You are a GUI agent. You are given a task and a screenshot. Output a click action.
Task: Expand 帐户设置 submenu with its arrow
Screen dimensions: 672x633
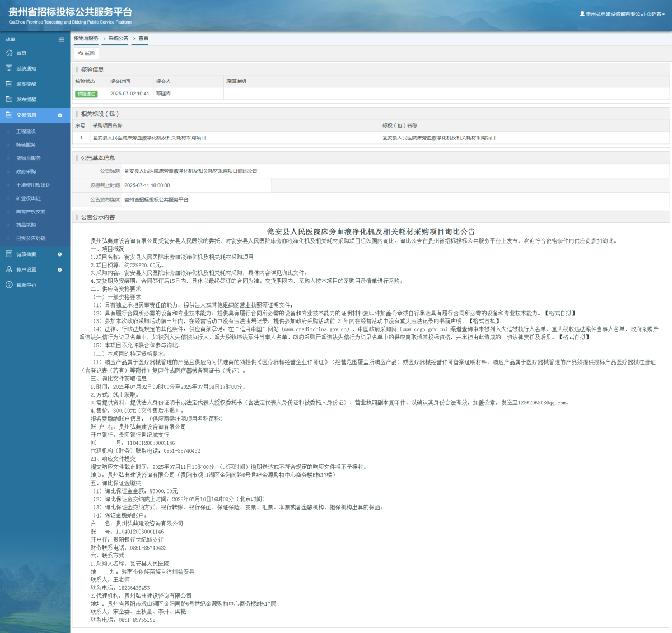click(x=60, y=270)
